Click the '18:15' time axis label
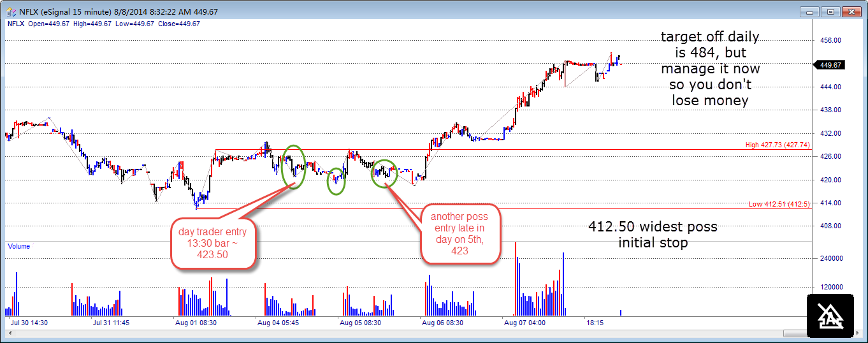Image resolution: width=868 pixels, height=343 pixels. 595,323
